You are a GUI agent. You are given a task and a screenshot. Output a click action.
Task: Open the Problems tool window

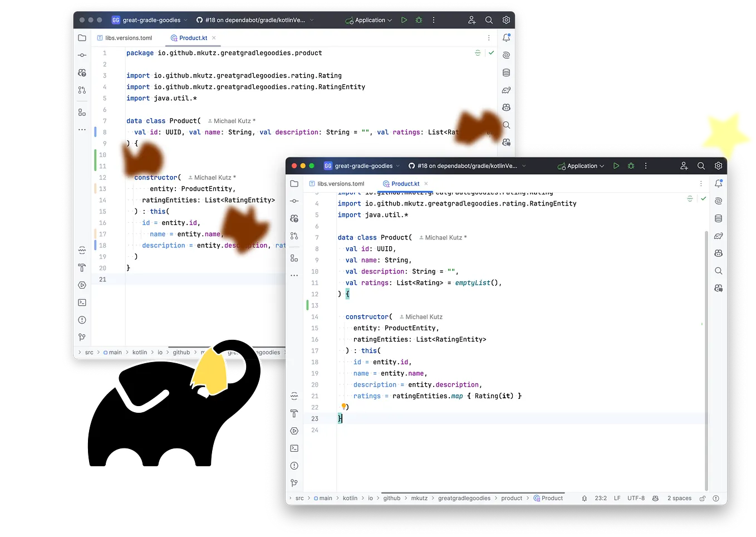(294, 465)
